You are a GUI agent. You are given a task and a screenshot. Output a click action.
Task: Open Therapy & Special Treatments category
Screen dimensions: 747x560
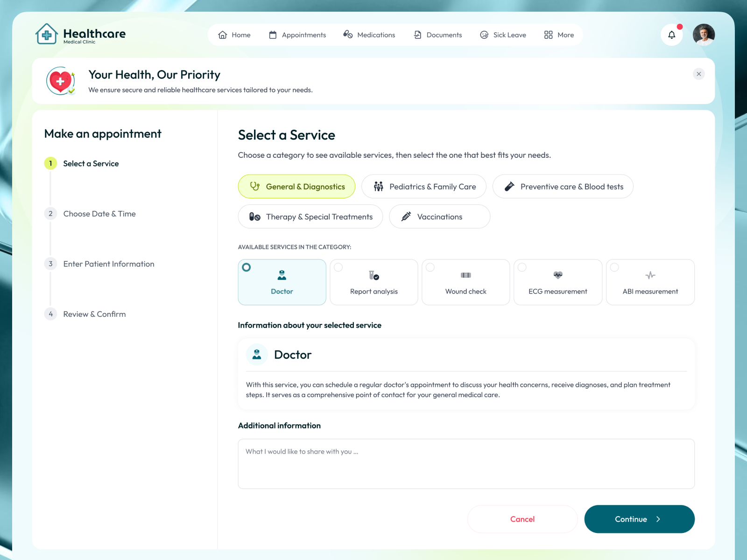point(310,217)
